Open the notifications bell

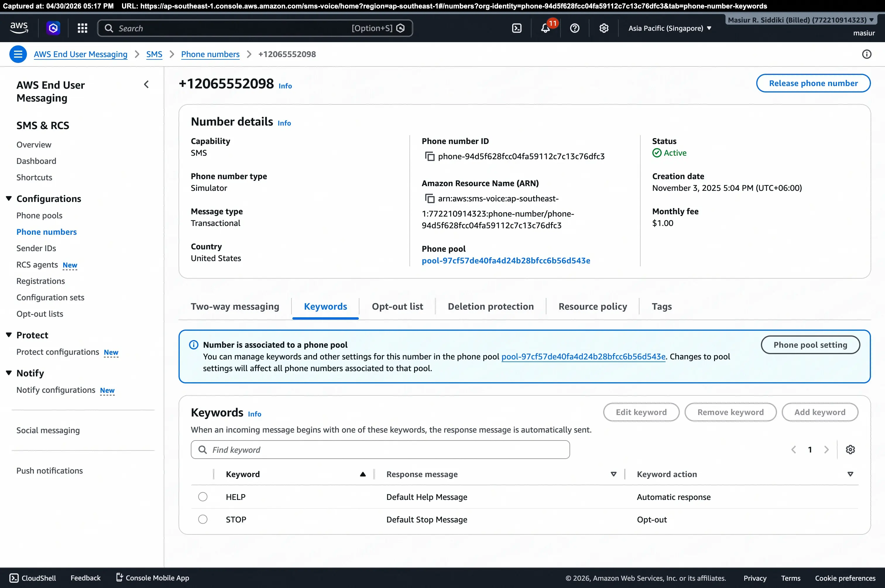pos(546,28)
